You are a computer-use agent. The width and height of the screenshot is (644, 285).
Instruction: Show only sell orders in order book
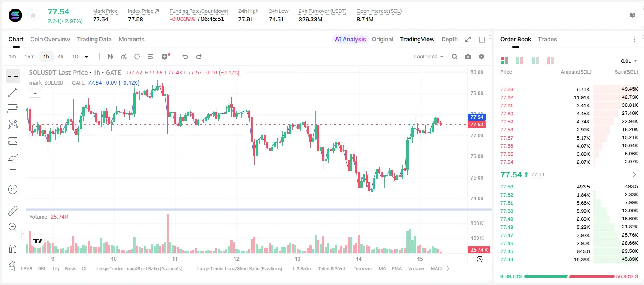pyautogui.click(x=550, y=61)
